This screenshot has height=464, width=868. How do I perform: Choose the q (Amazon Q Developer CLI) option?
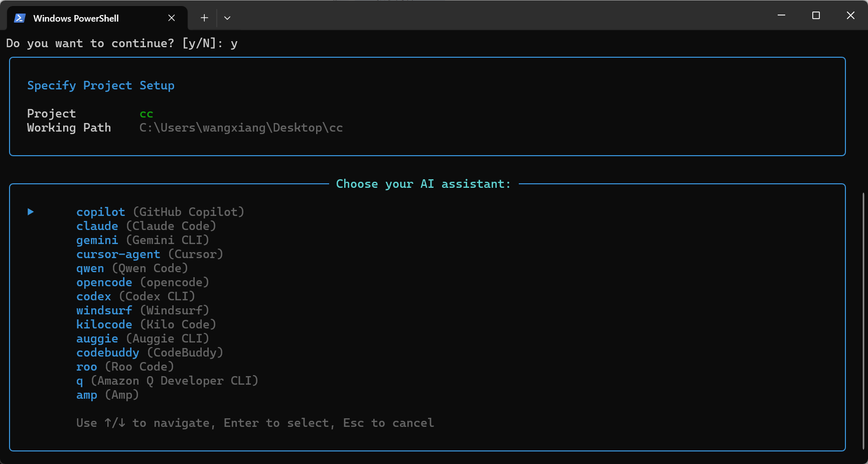click(x=167, y=381)
